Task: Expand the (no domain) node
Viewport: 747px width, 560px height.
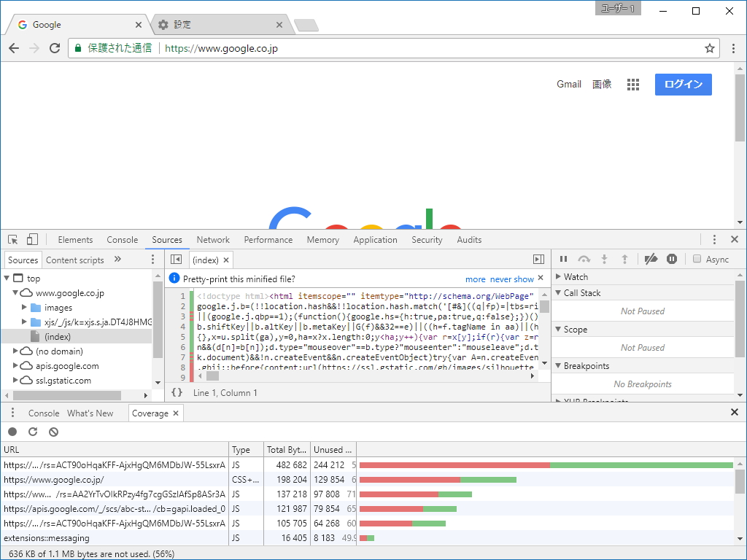Action: pyautogui.click(x=15, y=351)
